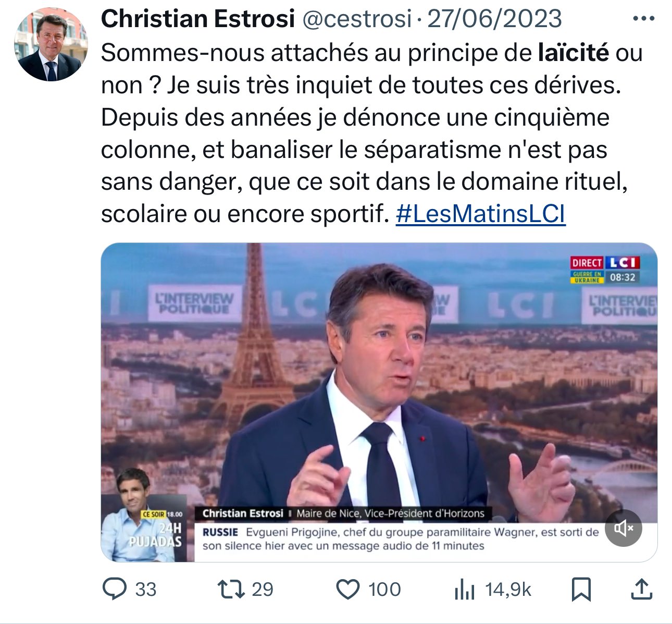Viewport: 672px width, 624px height.
Task: Like the tweet with the heart icon
Action: (x=347, y=589)
